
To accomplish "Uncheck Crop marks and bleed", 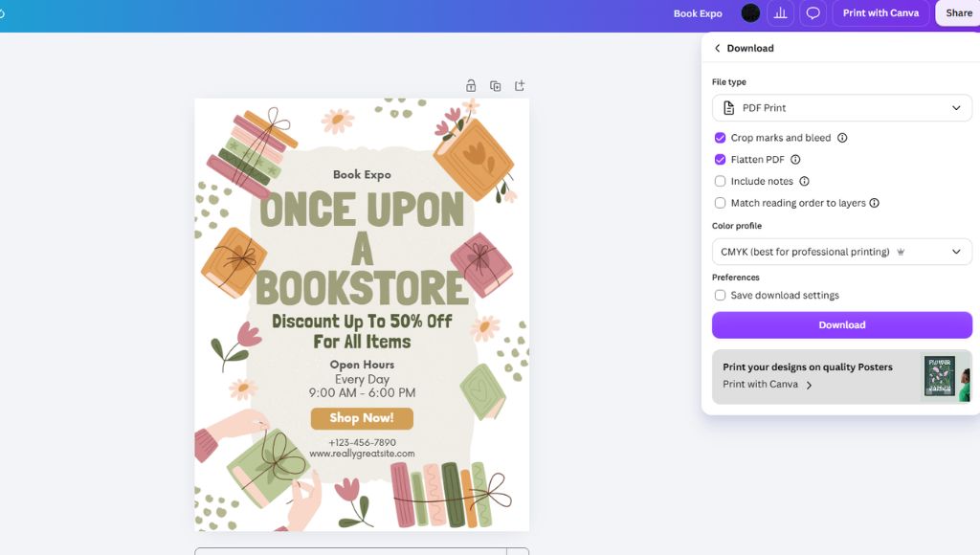I will (x=720, y=138).
